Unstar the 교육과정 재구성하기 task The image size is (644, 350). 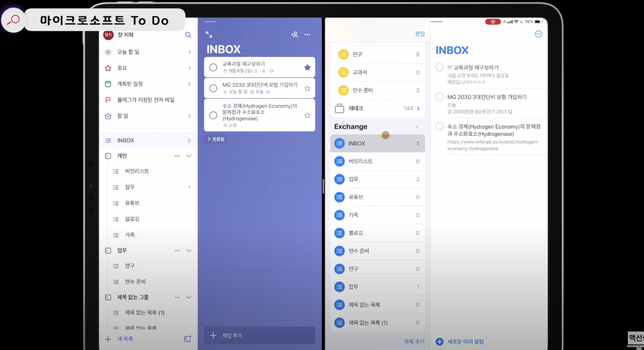tap(307, 67)
